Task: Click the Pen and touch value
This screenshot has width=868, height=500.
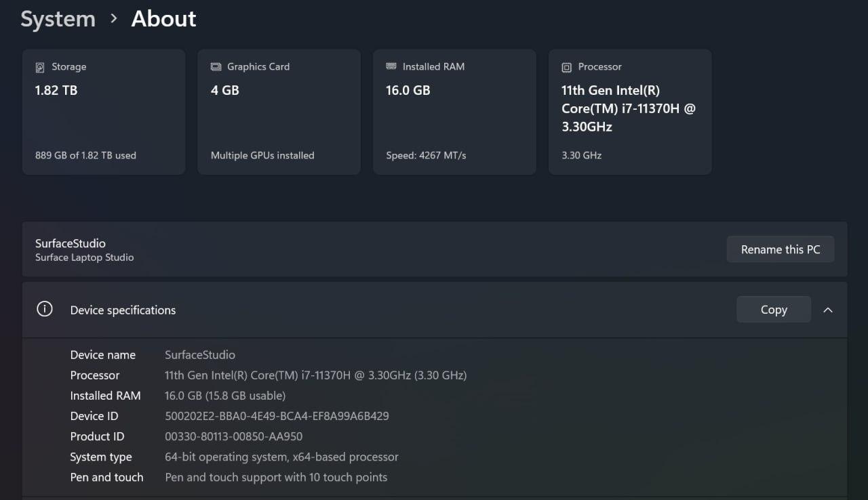Action: pyautogui.click(x=276, y=477)
